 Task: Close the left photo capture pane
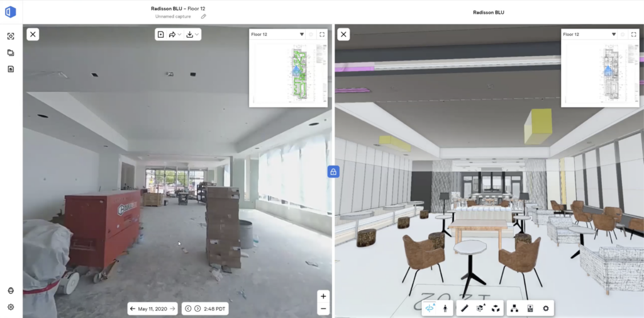pyautogui.click(x=33, y=35)
